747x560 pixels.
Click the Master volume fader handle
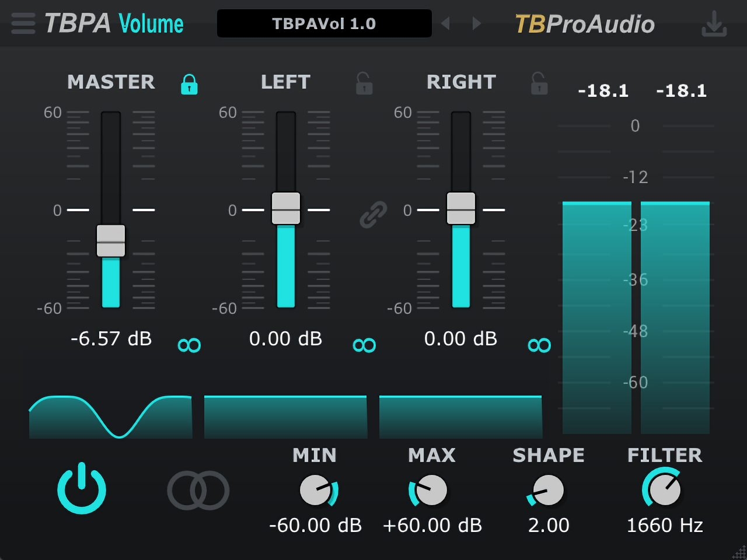111,241
